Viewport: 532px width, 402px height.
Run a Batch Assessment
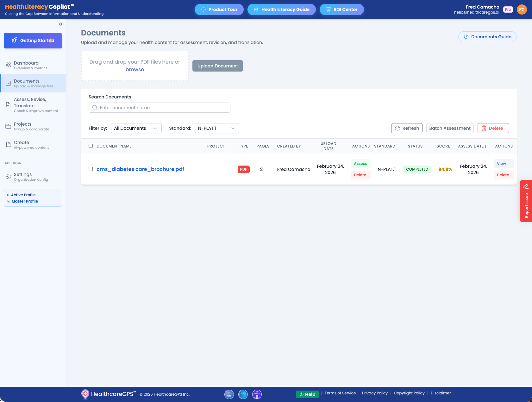(450, 128)
